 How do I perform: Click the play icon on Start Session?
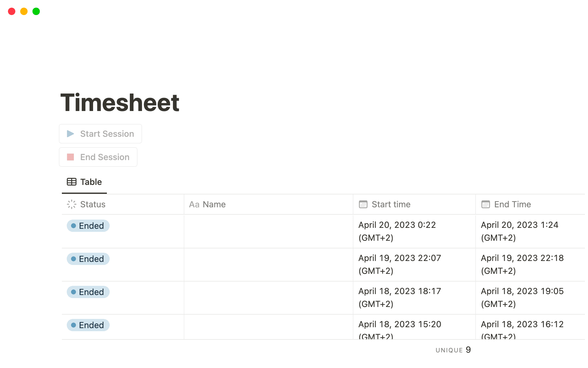click(70, 134)
